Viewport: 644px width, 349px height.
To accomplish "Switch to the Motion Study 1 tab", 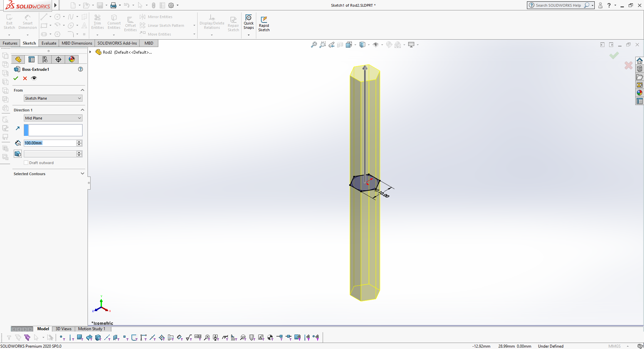I will pyautogui.click(x=92, y=329).
